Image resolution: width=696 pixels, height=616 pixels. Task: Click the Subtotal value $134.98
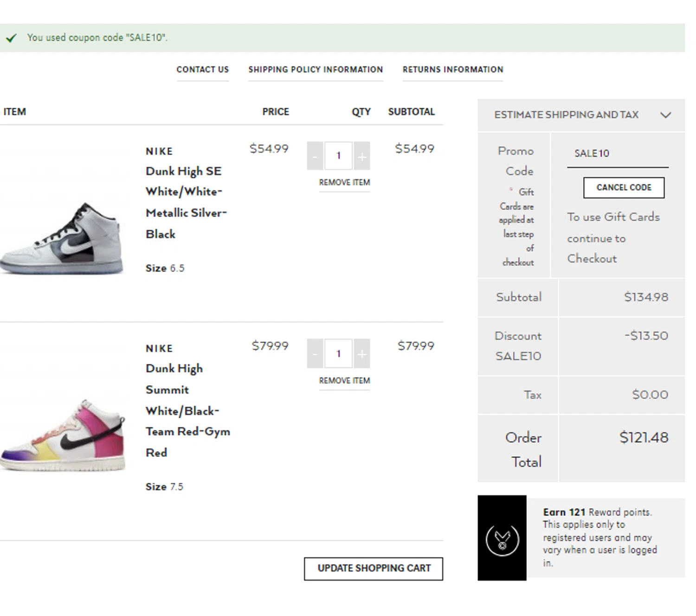[646, 297]
